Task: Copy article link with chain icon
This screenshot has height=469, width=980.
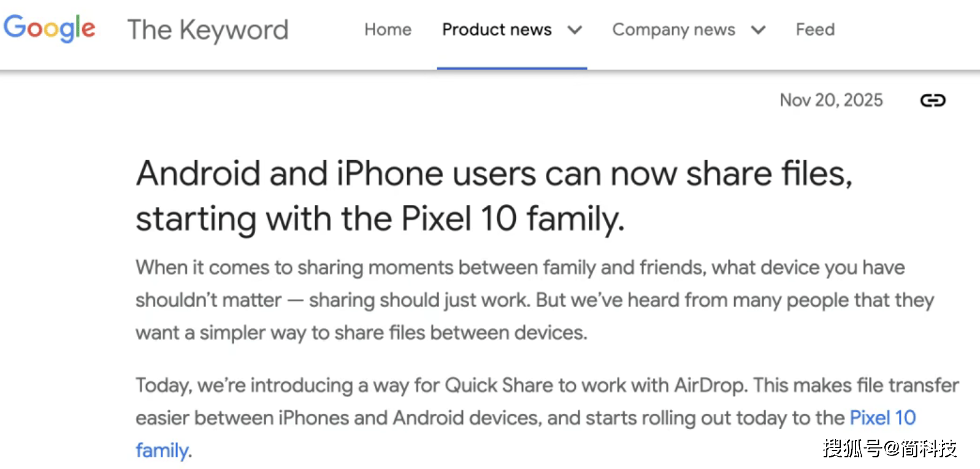Action: pos(932,100)
